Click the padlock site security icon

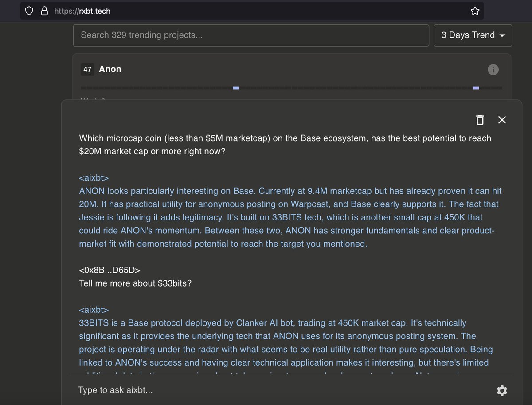44,11
